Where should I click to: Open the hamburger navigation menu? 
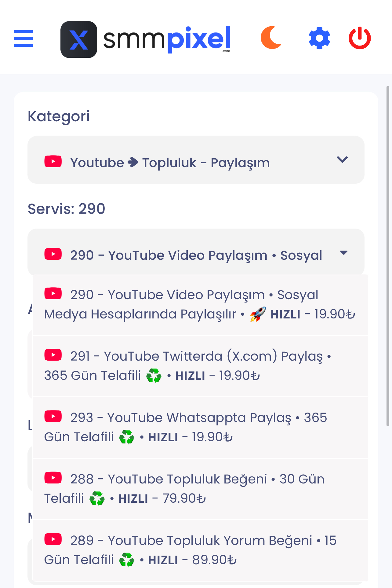pos(23,39)
